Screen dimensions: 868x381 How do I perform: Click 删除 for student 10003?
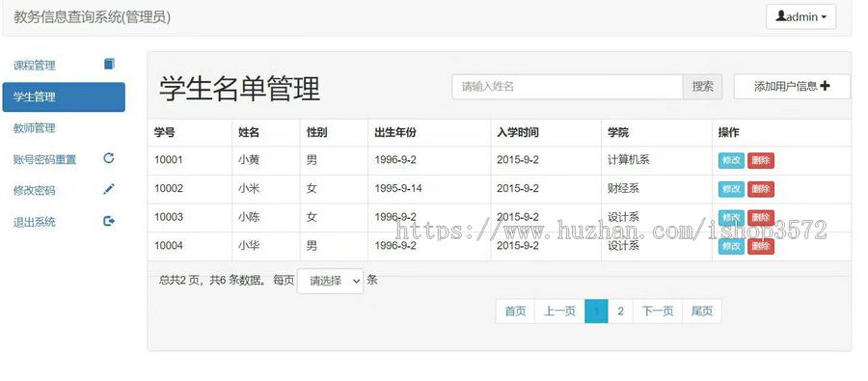[x=761, y=218]
